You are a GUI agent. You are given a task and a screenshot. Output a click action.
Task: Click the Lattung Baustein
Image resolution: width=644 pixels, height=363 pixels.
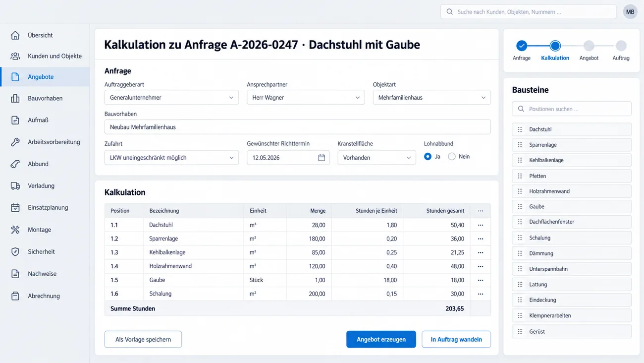point(572,285)
